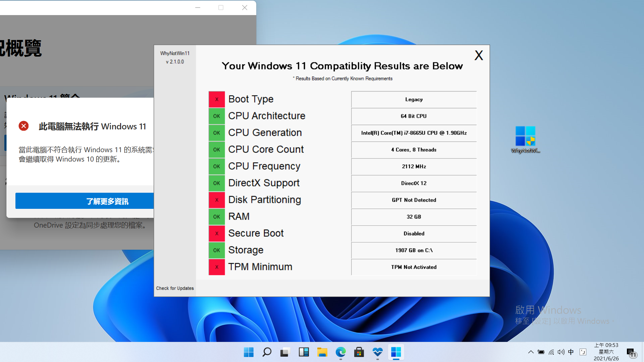This screenshot has width=644, height=362.
Task: Switch to PC Health Check taskbar app
Action: (x=377, y=352)
